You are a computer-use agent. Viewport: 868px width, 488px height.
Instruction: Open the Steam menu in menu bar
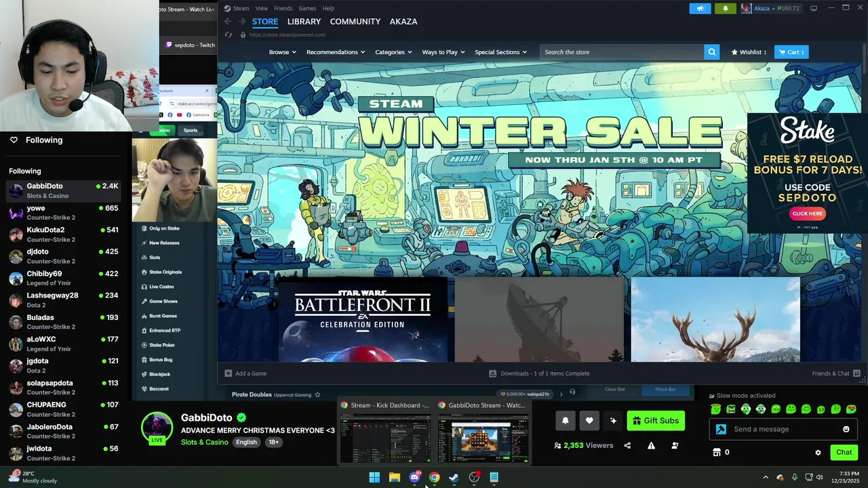pos(241,8)
